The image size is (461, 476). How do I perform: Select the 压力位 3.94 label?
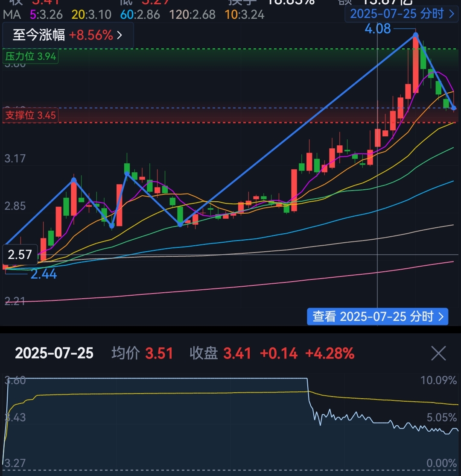pos(31,56)
